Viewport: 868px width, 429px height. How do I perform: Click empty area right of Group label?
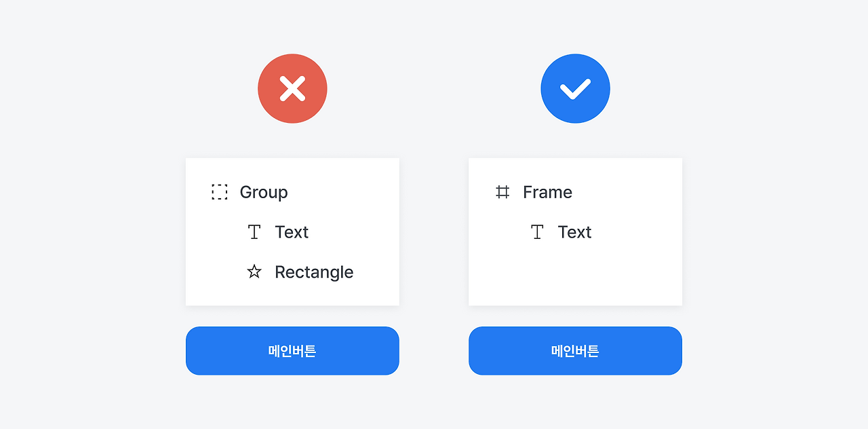click(342, 192)
